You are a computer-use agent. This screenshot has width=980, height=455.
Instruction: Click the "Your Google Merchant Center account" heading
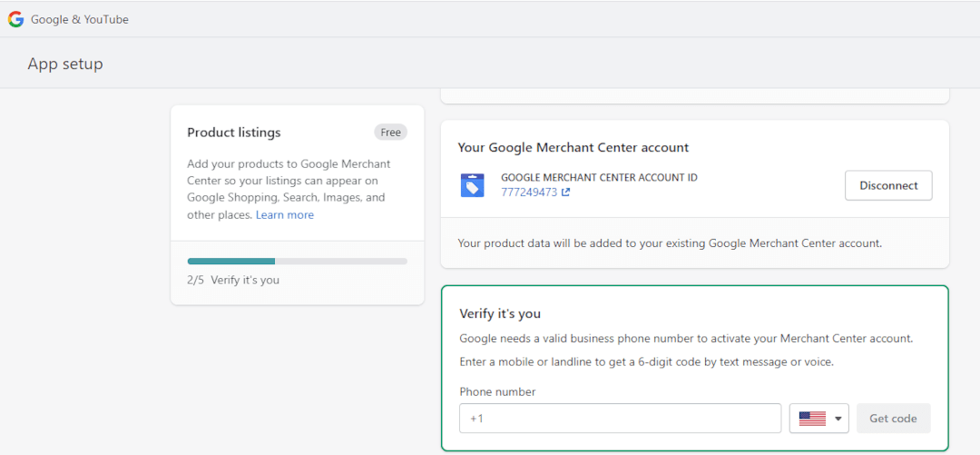point(573,147)
